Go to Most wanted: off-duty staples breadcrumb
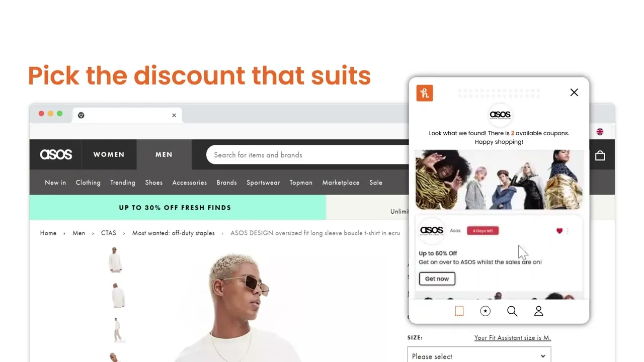This screenshot has height=362, width=644. (174, 233)
